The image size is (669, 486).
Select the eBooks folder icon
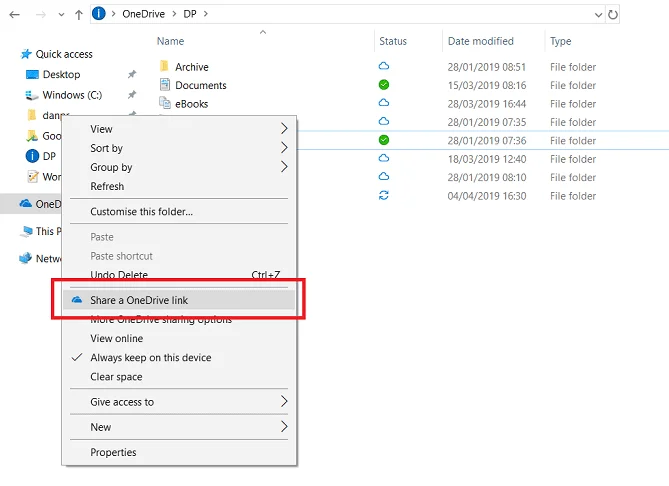click(x=165, y=103)
